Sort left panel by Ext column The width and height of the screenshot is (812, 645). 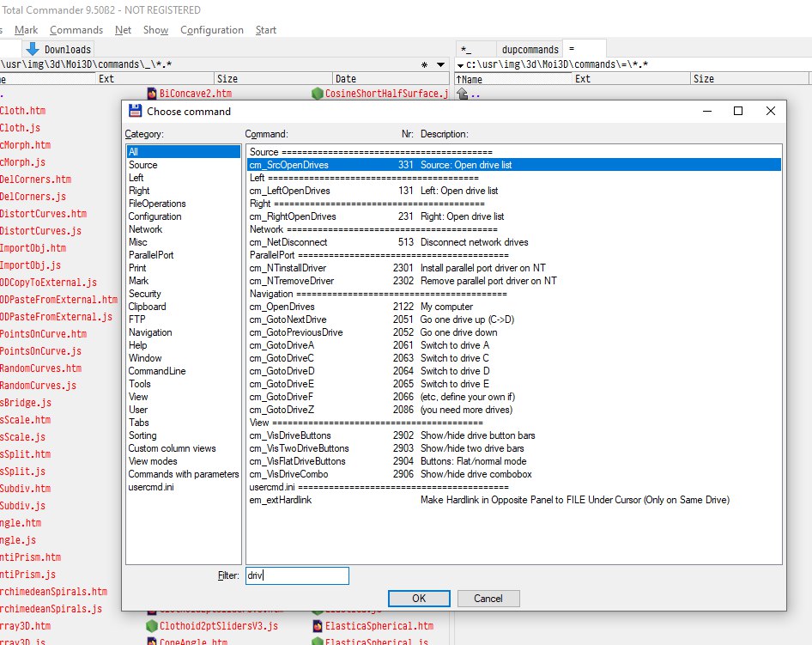155,79
